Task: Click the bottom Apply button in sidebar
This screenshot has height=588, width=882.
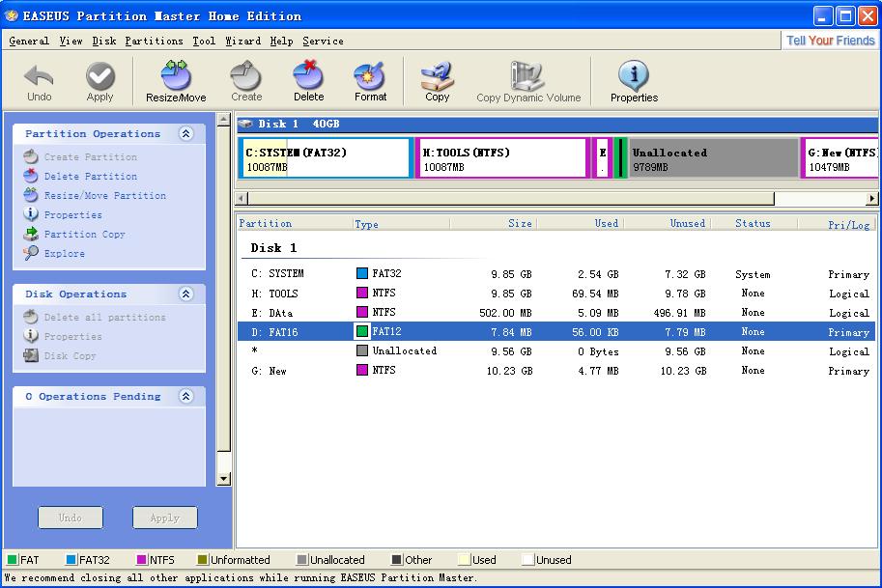Action: click(165, 518)
